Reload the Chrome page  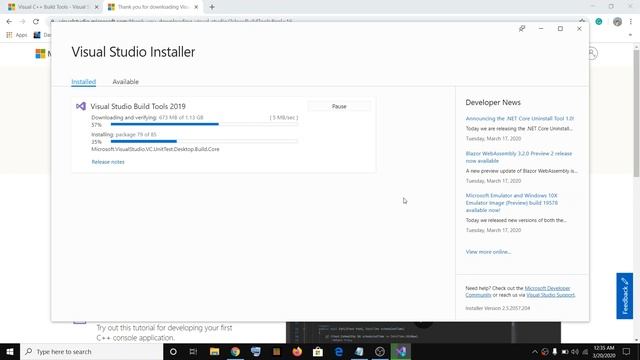pos(36,22)
